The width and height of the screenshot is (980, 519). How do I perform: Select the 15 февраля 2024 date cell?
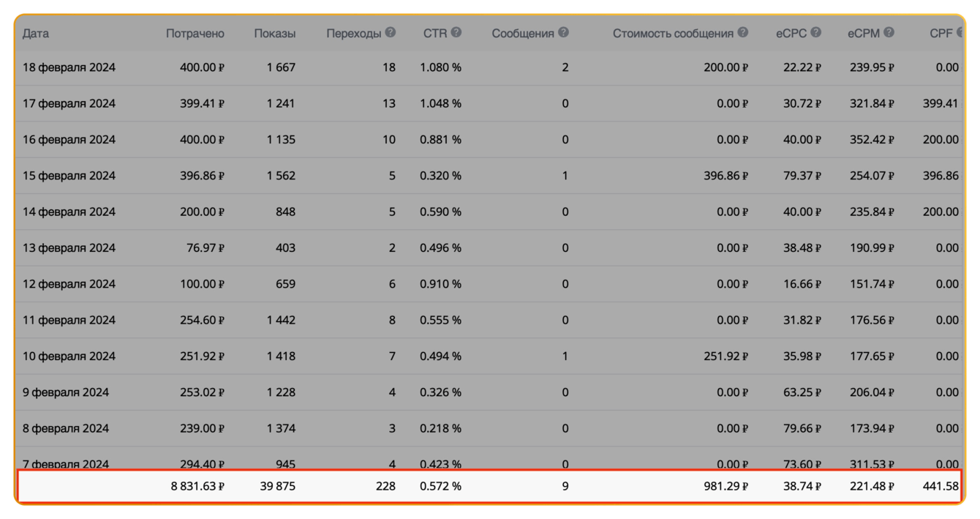point(69,176)
